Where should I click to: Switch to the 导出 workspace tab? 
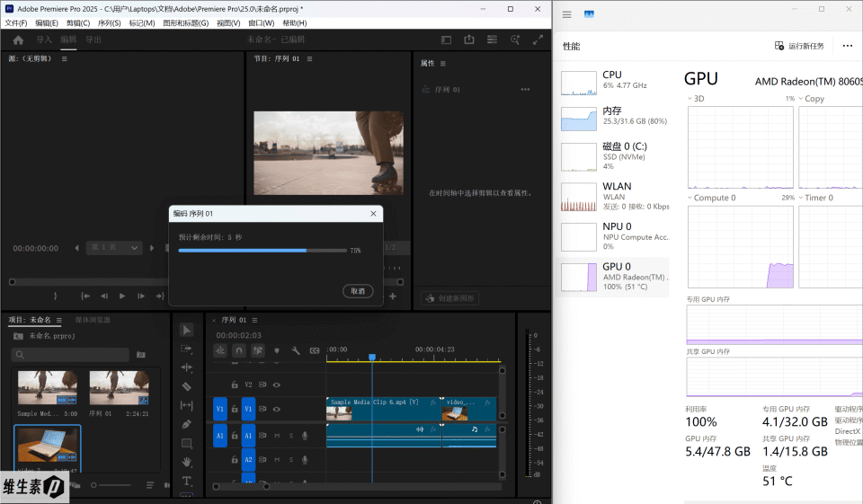point(93,40)
